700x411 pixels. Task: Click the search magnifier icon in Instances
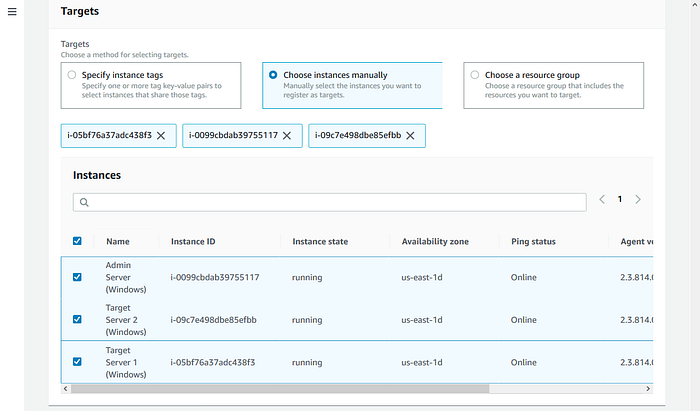[x=84, y=203]
